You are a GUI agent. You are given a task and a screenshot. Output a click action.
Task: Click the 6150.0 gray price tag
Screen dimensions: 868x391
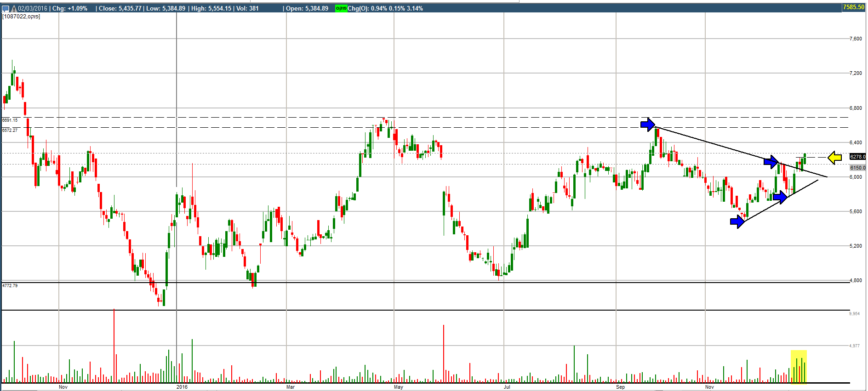click(x=857, y=168)
